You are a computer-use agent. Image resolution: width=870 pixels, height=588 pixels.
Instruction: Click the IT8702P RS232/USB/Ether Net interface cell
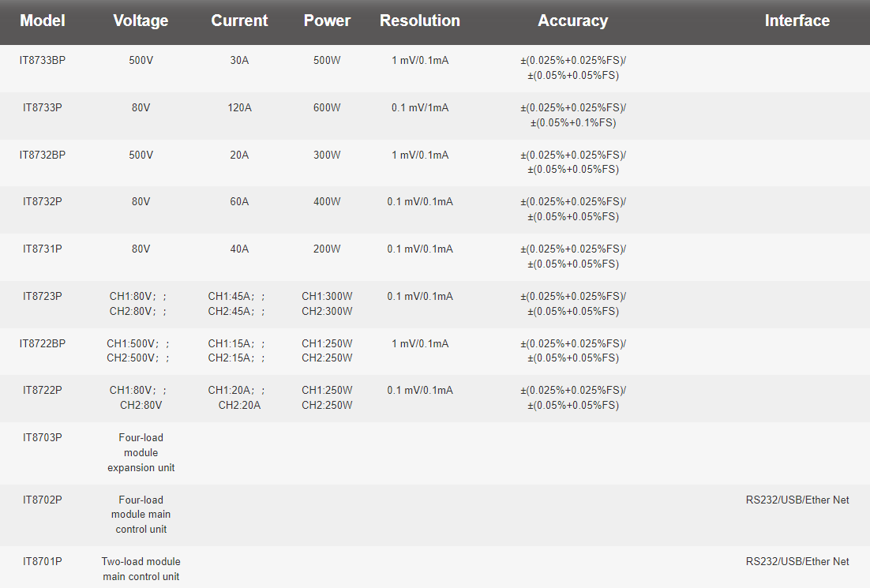point(797,500)
